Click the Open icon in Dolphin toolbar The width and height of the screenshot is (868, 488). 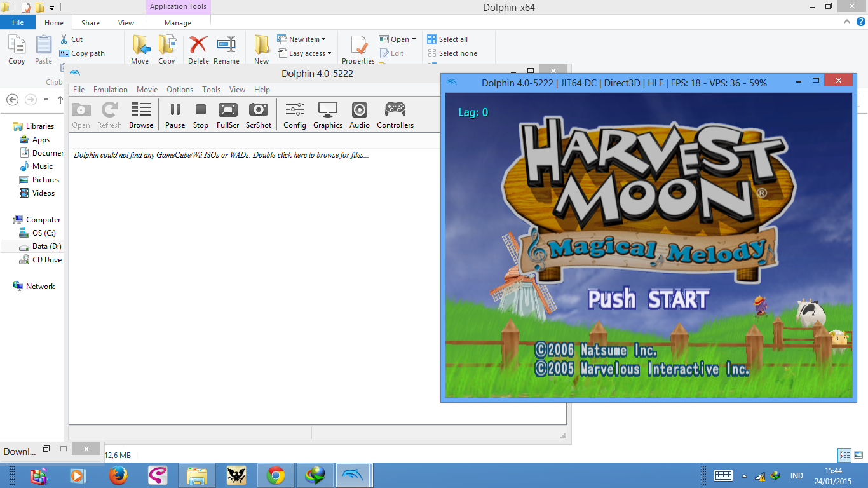(81, 115)
